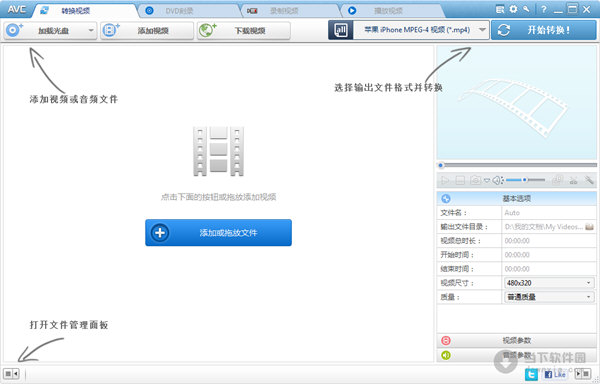This screenshot has height=384, width=600.
Task: Click the scissors trim icon
Action: [573, 180]
